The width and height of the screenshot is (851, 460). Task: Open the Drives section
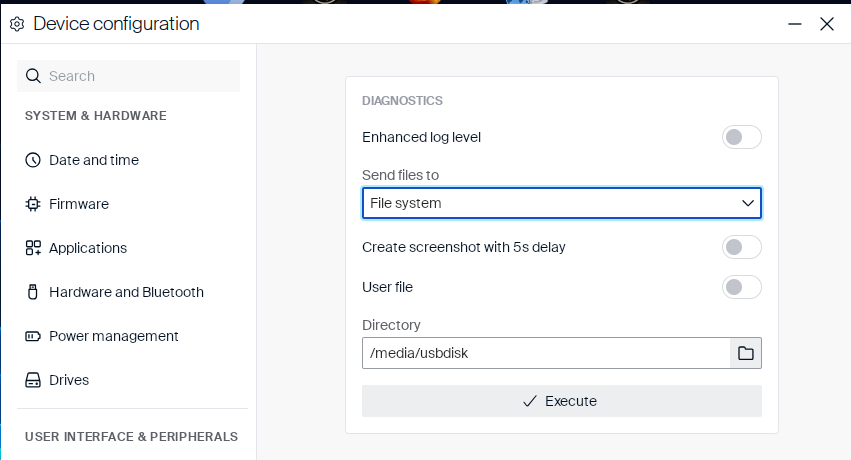(x=69, y=380)
